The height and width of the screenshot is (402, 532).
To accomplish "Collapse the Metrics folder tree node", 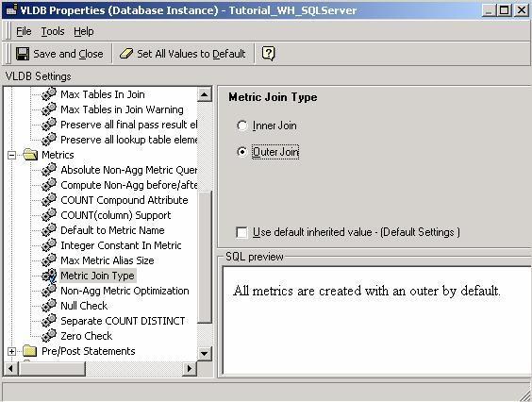I will click(x=11, y=155).
